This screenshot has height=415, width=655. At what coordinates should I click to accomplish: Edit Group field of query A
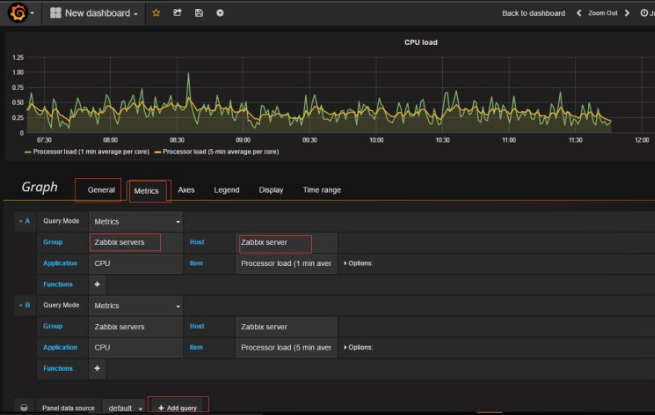tap(136, 242)
